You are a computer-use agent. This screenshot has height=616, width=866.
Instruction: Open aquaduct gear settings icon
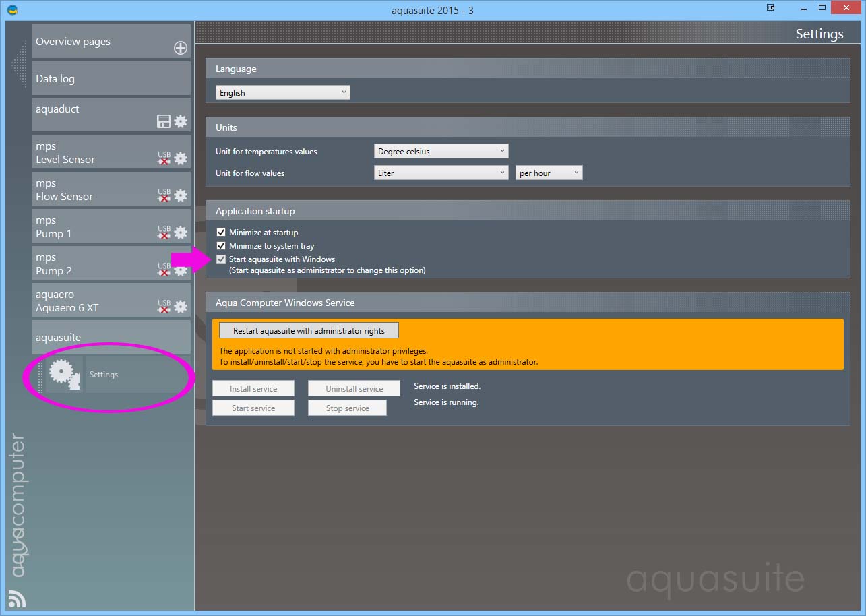point(181,121)
